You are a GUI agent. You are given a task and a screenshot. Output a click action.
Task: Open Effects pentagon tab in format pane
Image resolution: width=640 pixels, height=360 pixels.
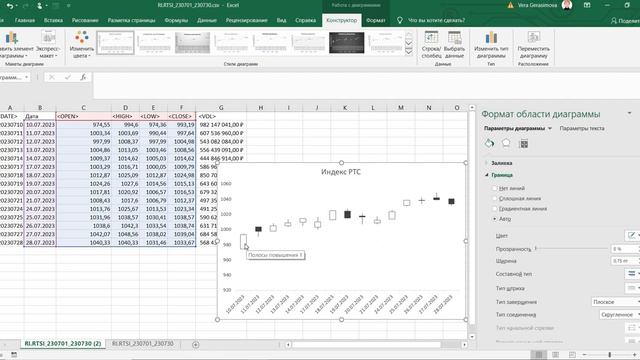506,143
